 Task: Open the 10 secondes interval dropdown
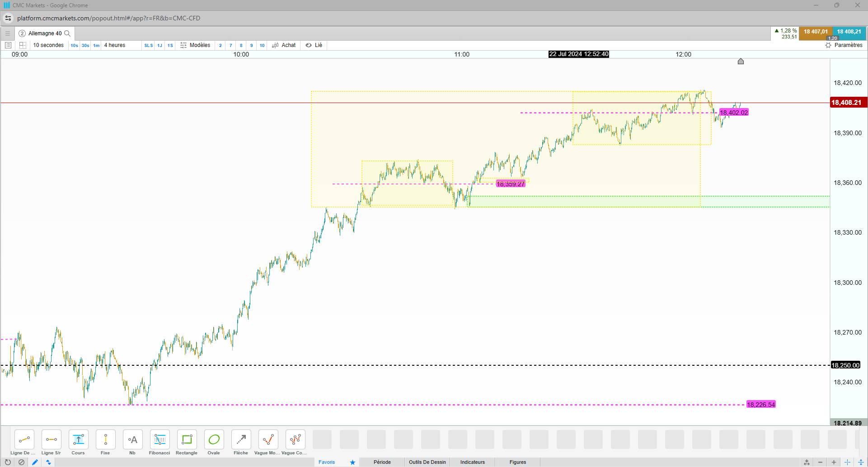click(48, 45)
